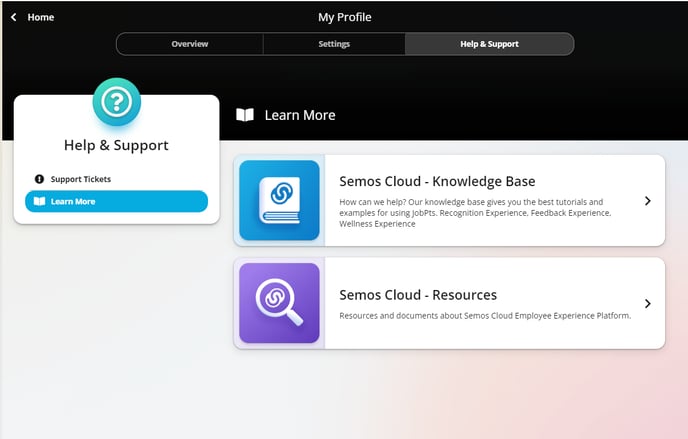
Task: Click the Home link text
Action: pos(41,17)
